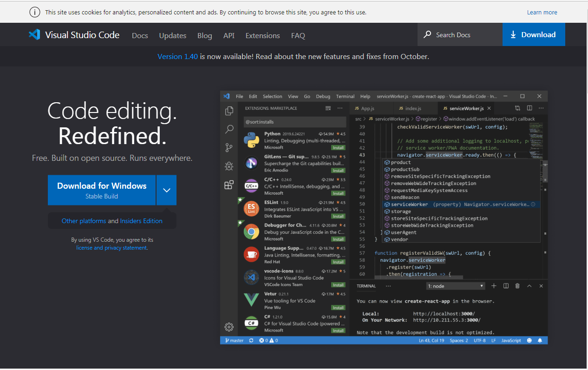The height and width of the screenshot is (370, 588).
Task: Click the Explorer files icon in screenshot sidebar
Action: point(229,111)
